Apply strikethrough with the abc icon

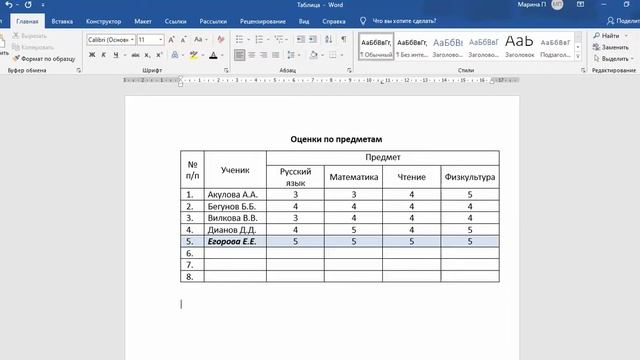135,55
